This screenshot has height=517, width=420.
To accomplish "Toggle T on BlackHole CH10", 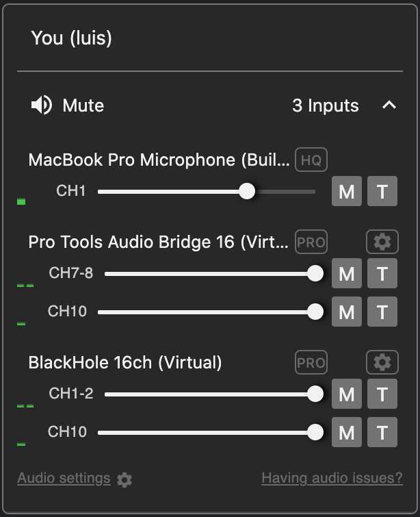I will pyautogui.click(x=382, y=432).
